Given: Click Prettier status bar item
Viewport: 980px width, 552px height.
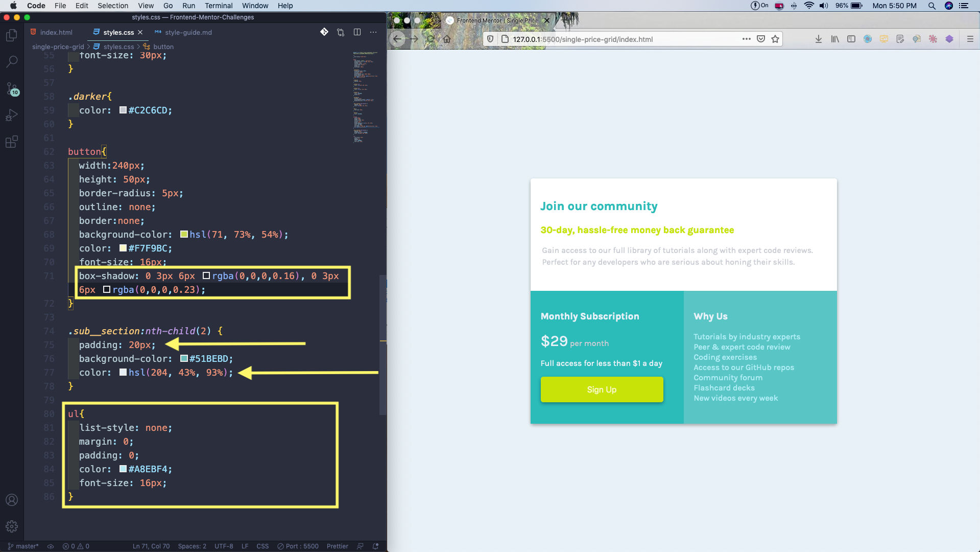Looking at the screenshot, I should (x=338, y=546).
